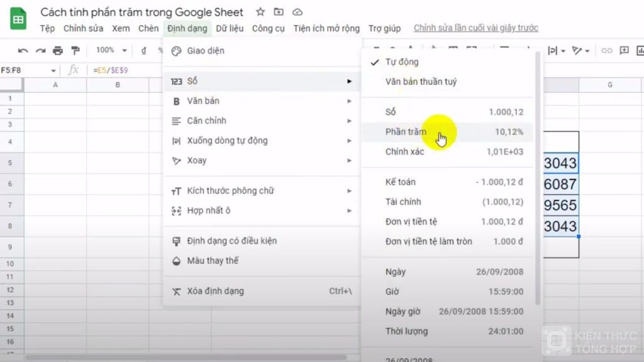Apply Tài chính financial format
This screenshot has width=644, height=362.
(x=448, y=202)
